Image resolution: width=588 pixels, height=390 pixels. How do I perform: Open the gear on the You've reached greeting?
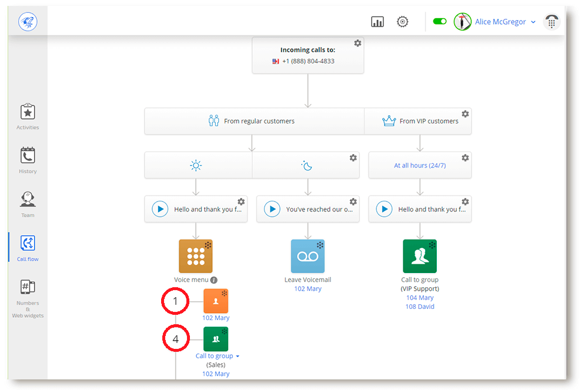pyautogui.click(x=353, y=201)
